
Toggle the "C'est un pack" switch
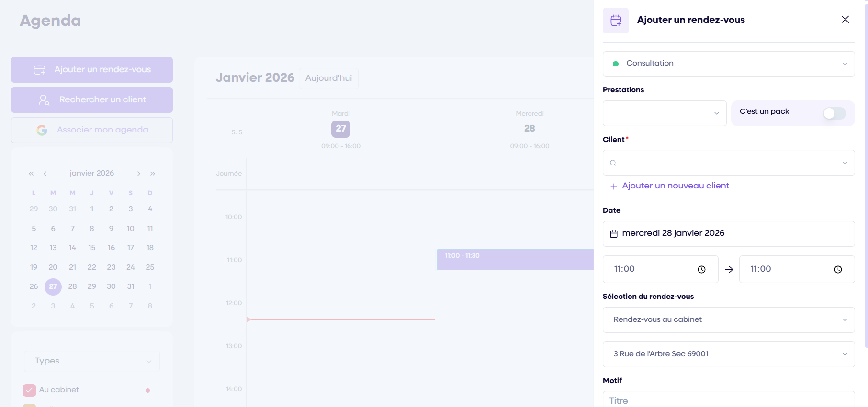click(x=834, y=113)
